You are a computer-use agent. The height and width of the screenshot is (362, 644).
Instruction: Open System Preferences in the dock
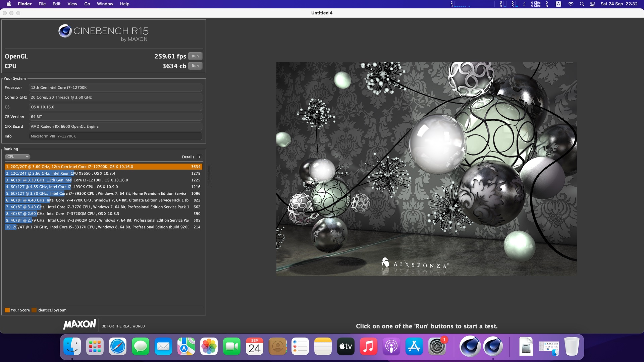pyautogui.click(x=437, y=347)
